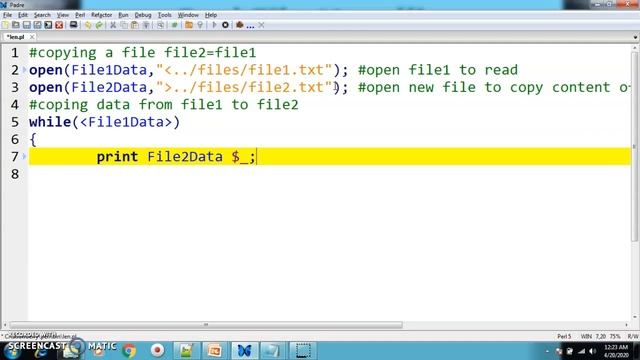Click 'WIN' newline type in status bar
The image size is (640, 360).
coord(586,336)
